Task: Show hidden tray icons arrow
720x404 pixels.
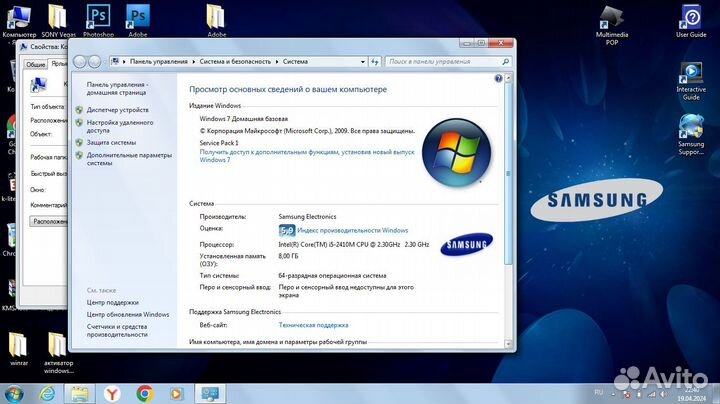Action: click(613, 394)
